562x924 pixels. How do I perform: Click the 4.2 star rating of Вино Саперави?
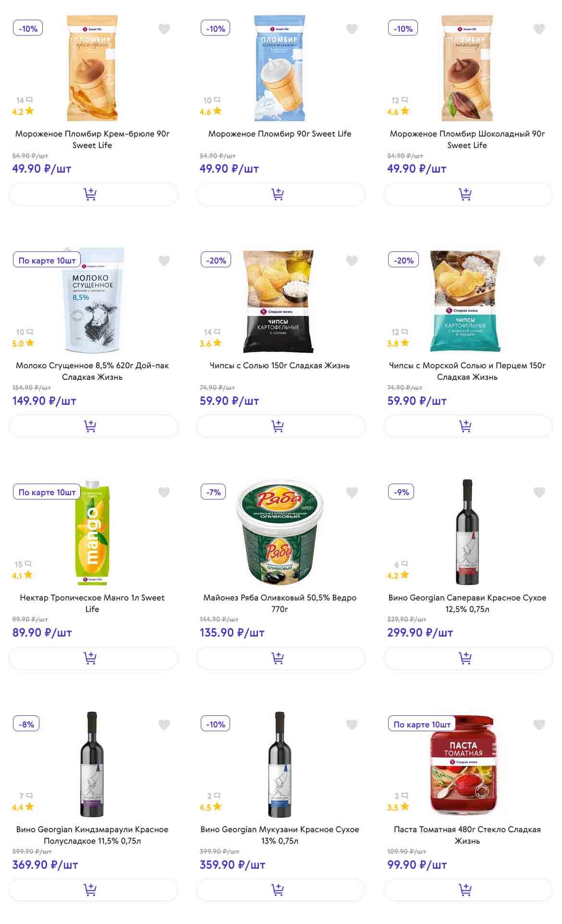click(x=398, y=575)
